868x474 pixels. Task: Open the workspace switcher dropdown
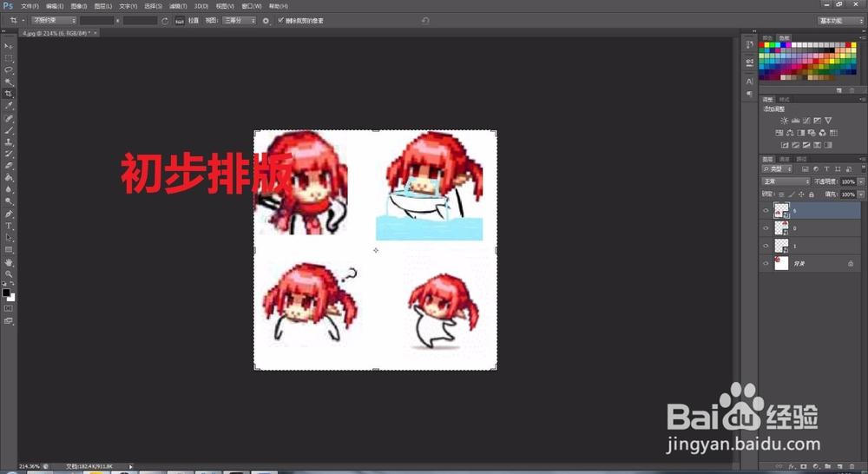840,21
